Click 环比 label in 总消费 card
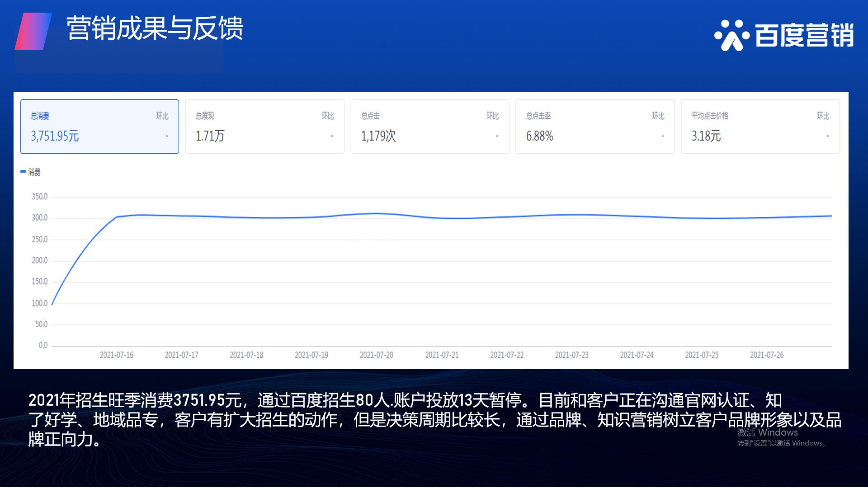This screenshot has width=868, height=488. (x=162, y=116)
